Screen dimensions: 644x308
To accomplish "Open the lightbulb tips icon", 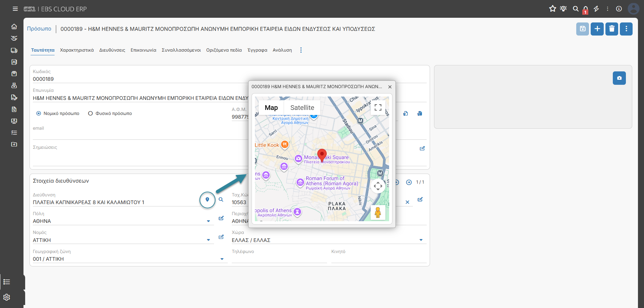I will 563,9.
